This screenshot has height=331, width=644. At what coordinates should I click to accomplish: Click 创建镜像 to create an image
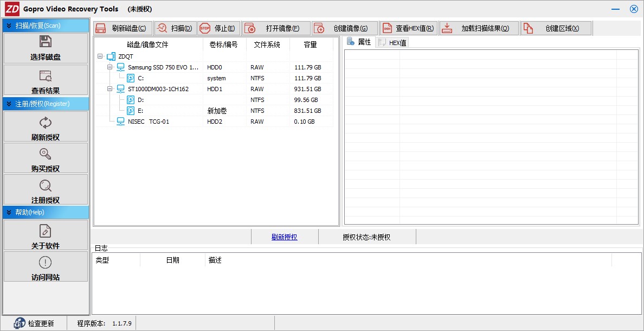coord(345,29)
